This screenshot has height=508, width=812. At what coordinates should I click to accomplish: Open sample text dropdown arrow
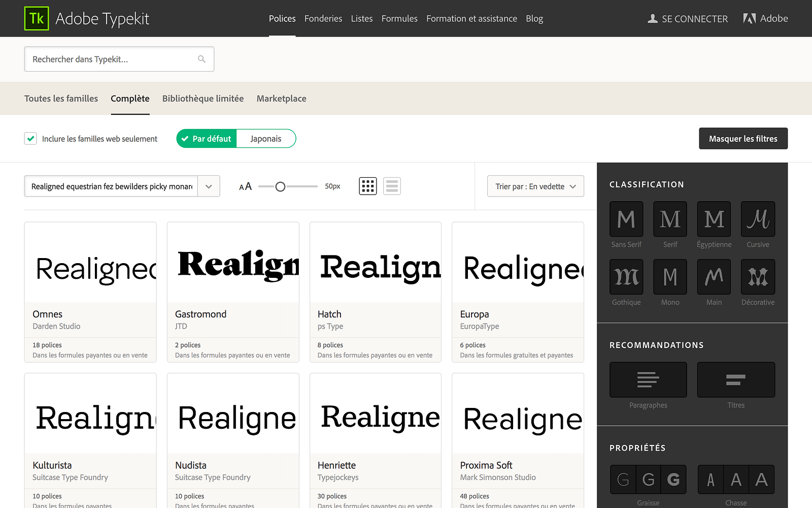(x=209, y=186)
